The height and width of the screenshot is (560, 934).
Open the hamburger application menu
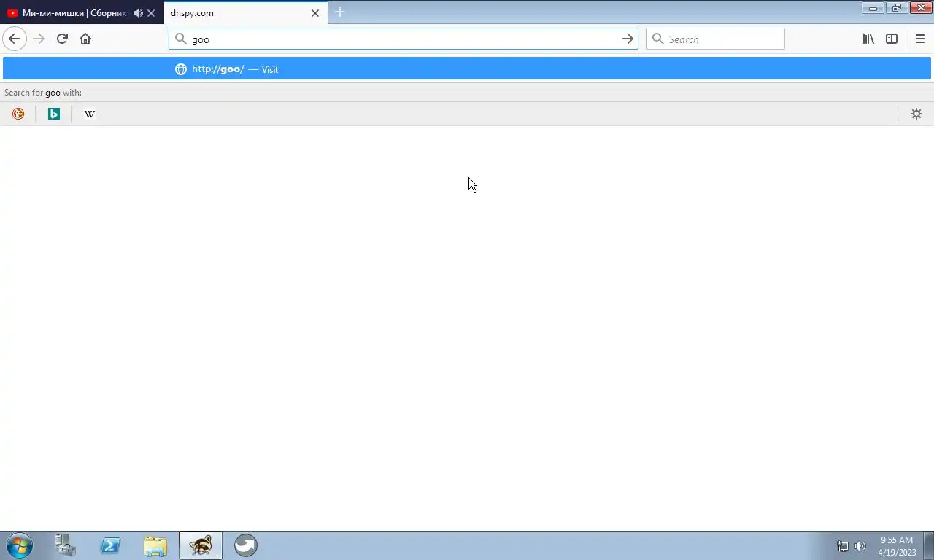[x=919, y=39]
